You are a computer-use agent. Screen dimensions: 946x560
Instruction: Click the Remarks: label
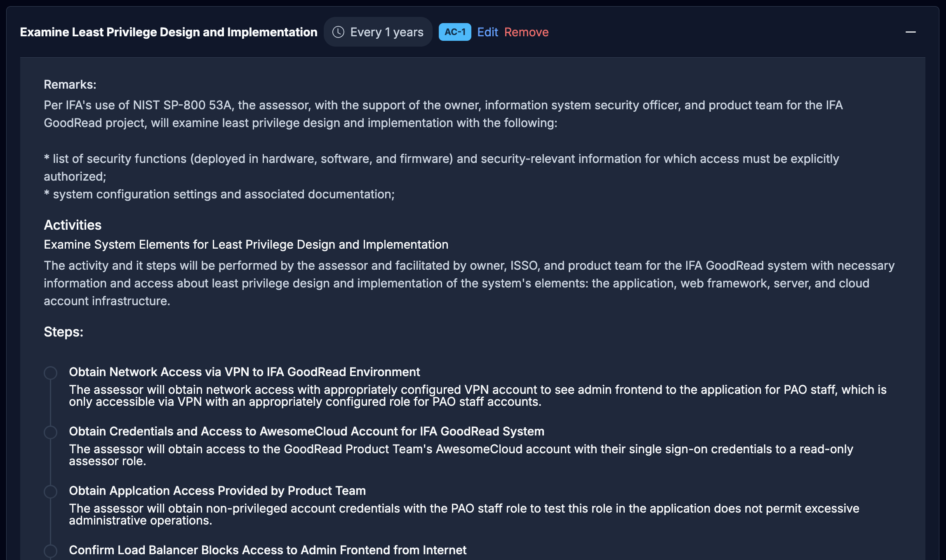[70, 85]
